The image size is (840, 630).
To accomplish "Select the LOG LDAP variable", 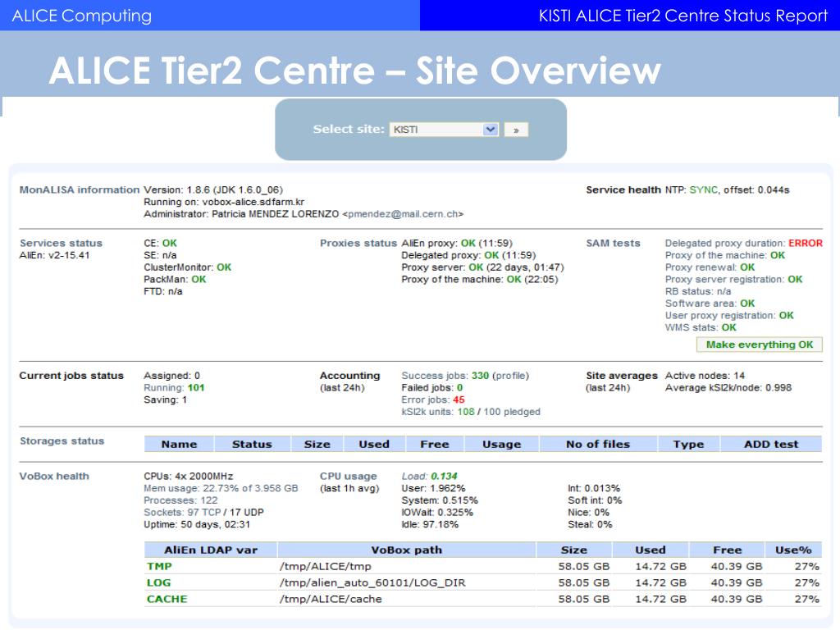I will pos(158,583).
